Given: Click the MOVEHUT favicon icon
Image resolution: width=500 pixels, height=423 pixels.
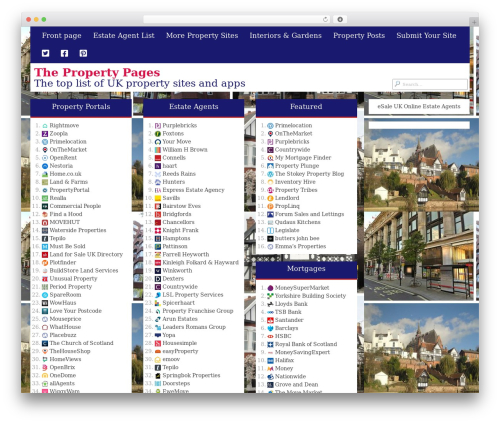Looking at the screenshot, I should coord(45,222).
